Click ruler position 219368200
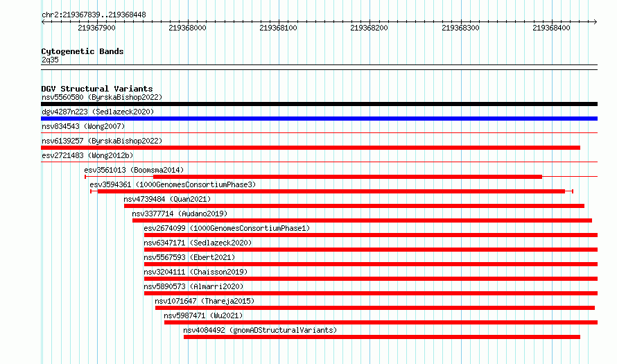 (x=369, y=28)
